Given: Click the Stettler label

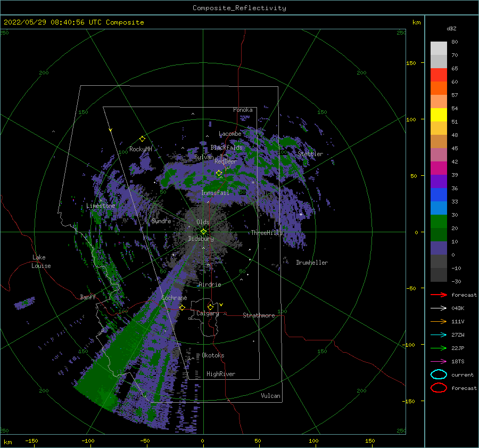Looking at the screenshot, I should (310, 154).
